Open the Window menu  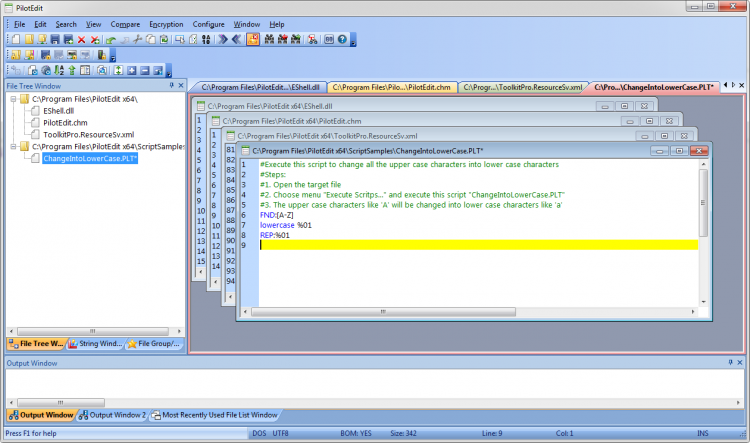(247, 24)
